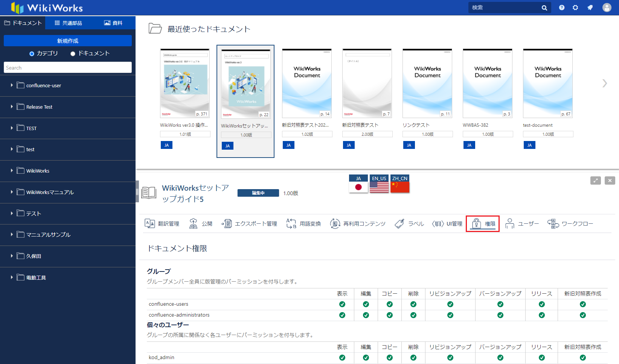Open the ラベル label tag icon

tap(399, 224)
